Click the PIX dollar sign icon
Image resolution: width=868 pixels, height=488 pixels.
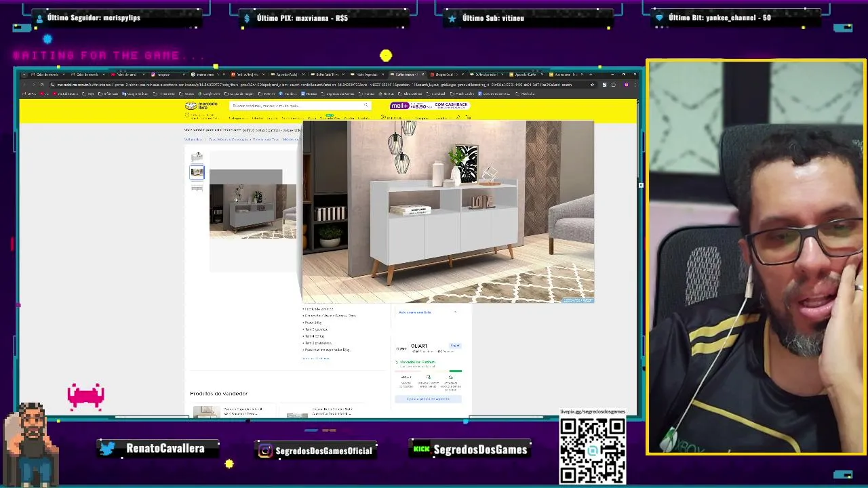(247, 18)
